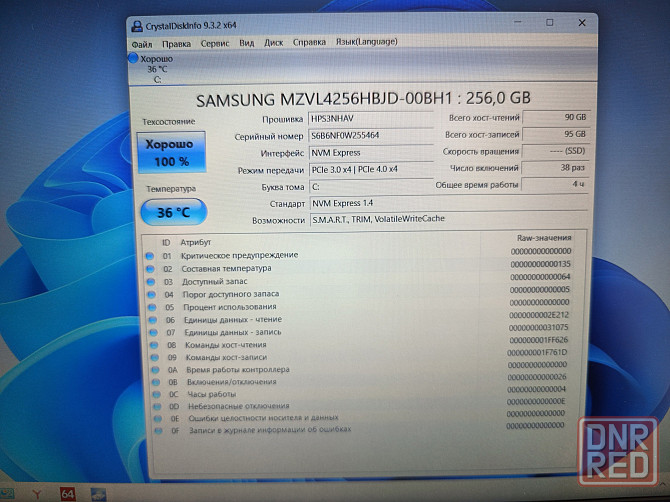Click the Интерфейс field NVM Express
Image resolution: width=670 pixels, height=502 pixels.
click(x=370, y=153)
